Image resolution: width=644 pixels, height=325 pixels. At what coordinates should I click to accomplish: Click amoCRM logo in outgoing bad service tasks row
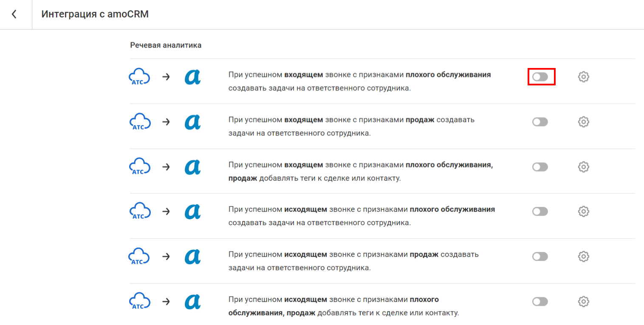[192, 212]
